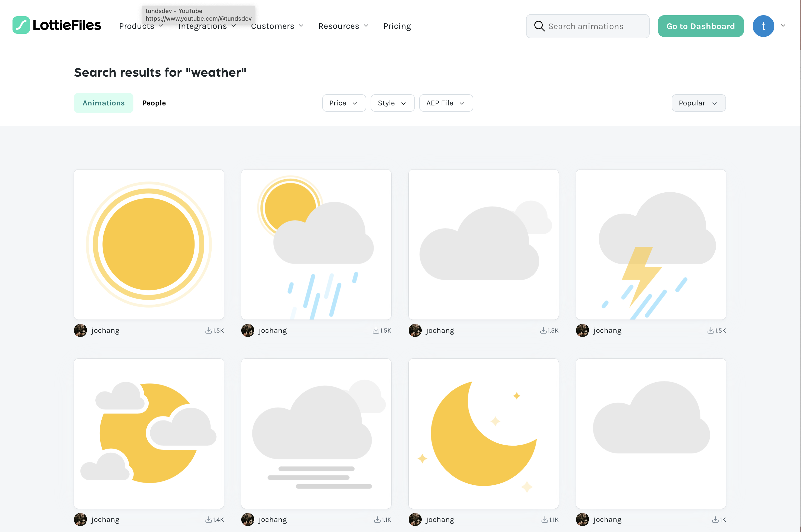The height and width of the screenshot is (532, 801).
Task: Open the Style filter dropdown
Action: (x=392, y=103)
